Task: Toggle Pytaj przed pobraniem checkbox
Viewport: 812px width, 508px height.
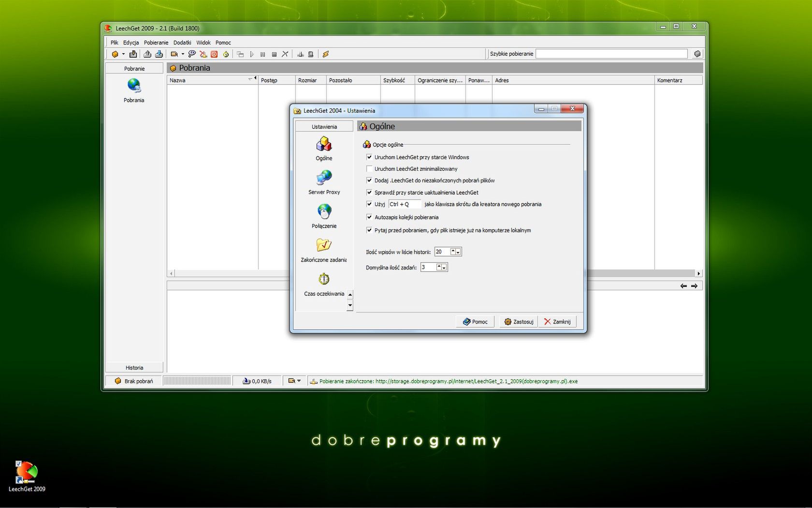Action: (x=369, y=230)
